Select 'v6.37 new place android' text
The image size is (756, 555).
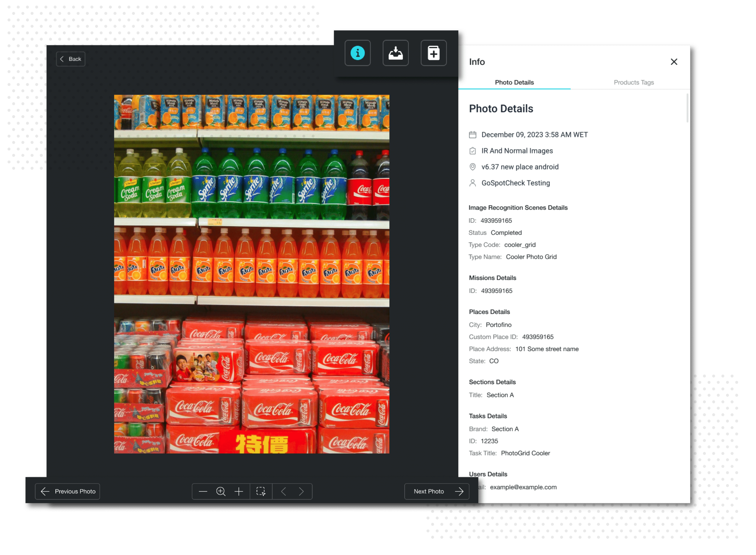(x=520, y=167)
